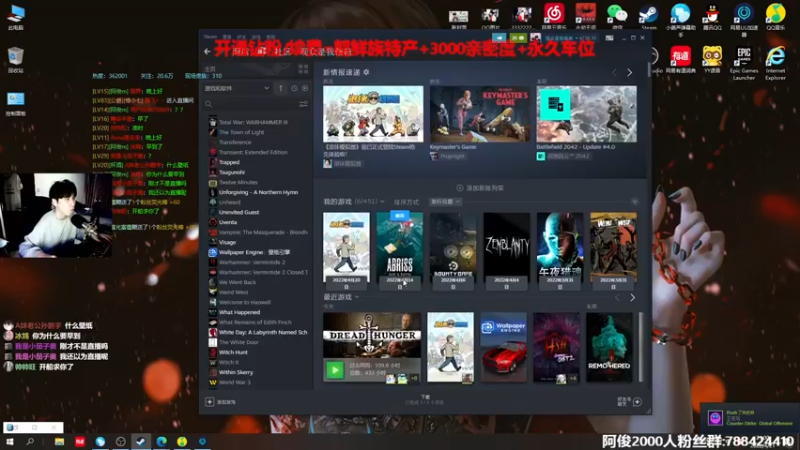800x450 pixels.
Task: Select Trapped in the library list
Action: (229, 162)
